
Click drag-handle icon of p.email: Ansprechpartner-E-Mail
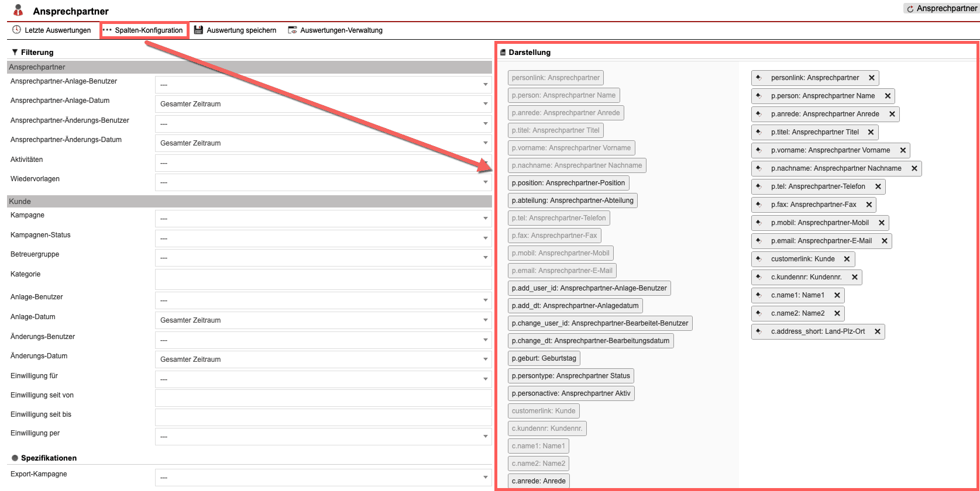pyautogui.click(x=759, y=241)
